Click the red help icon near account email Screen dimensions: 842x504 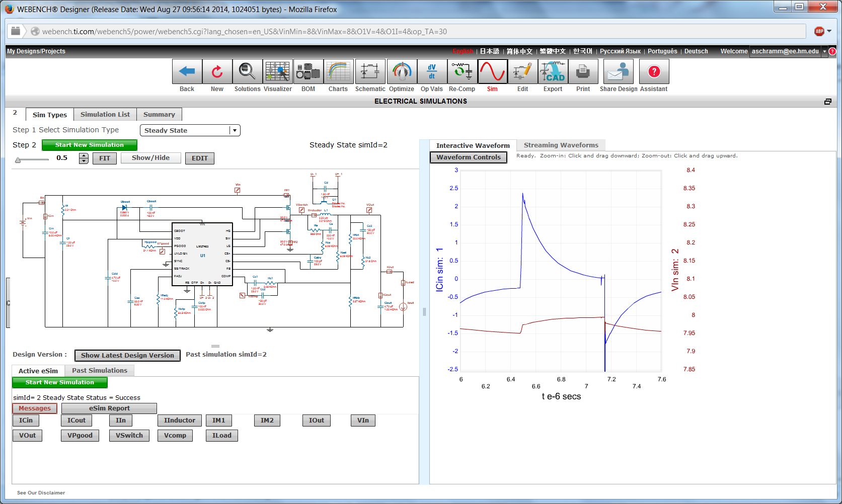tap(832, 51)
